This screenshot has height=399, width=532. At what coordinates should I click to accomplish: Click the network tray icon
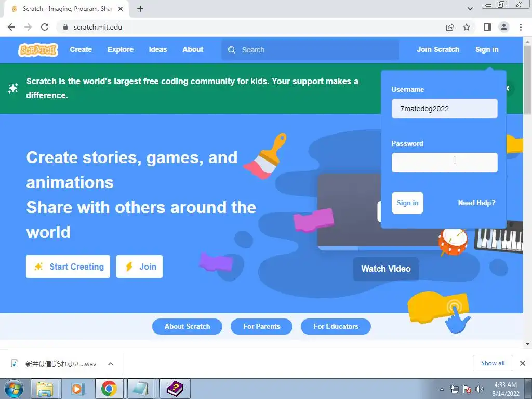[454, 390]
